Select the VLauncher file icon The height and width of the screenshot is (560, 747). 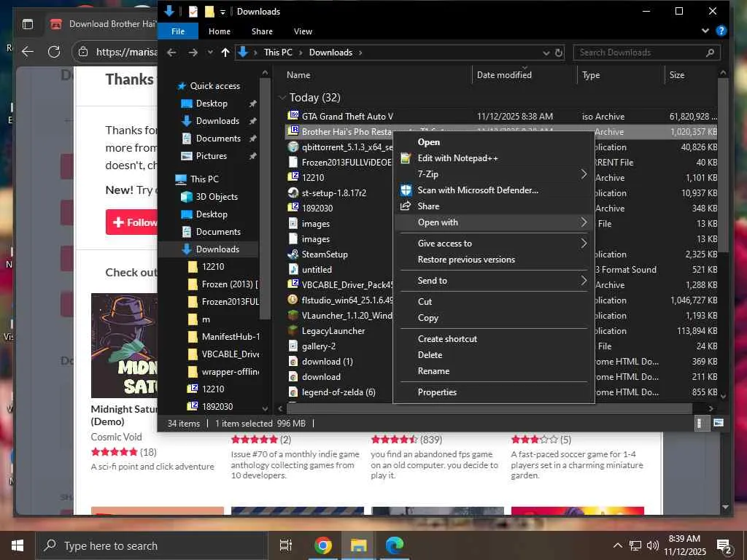293,315
